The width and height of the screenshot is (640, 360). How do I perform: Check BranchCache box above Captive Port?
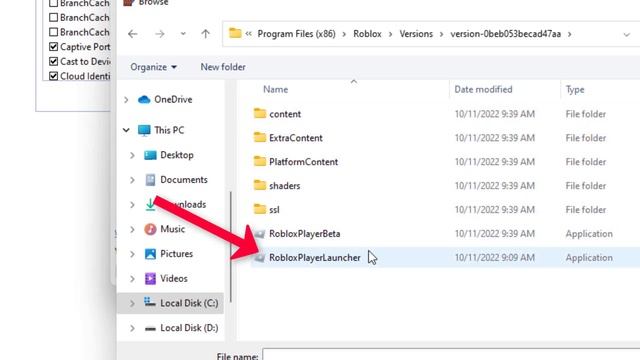click(53, 32)
